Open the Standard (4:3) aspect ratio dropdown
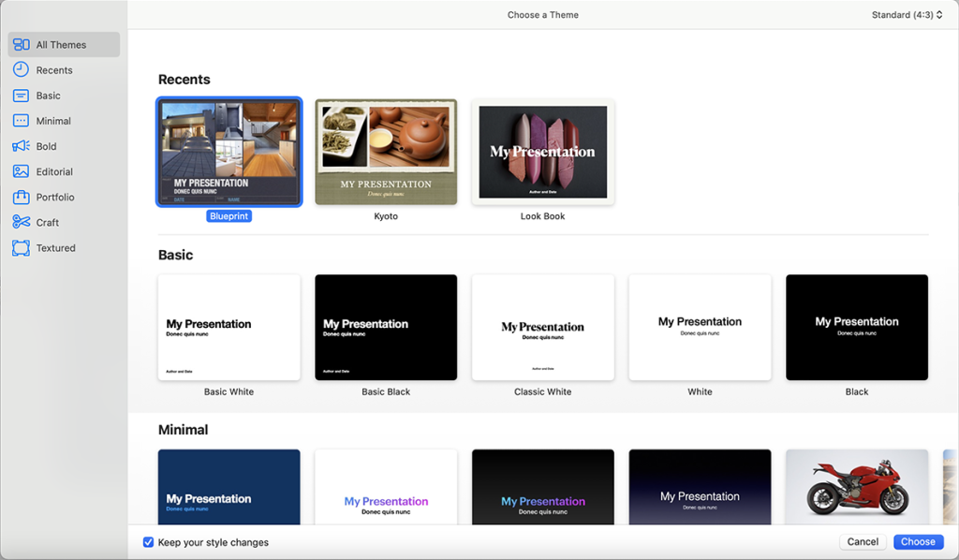 (x=907, y=15)
